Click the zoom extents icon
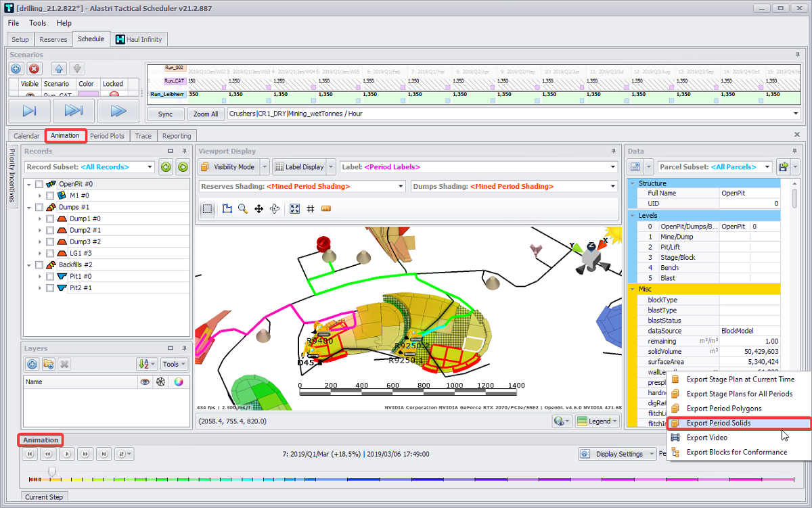 click(x=295, y=209)
